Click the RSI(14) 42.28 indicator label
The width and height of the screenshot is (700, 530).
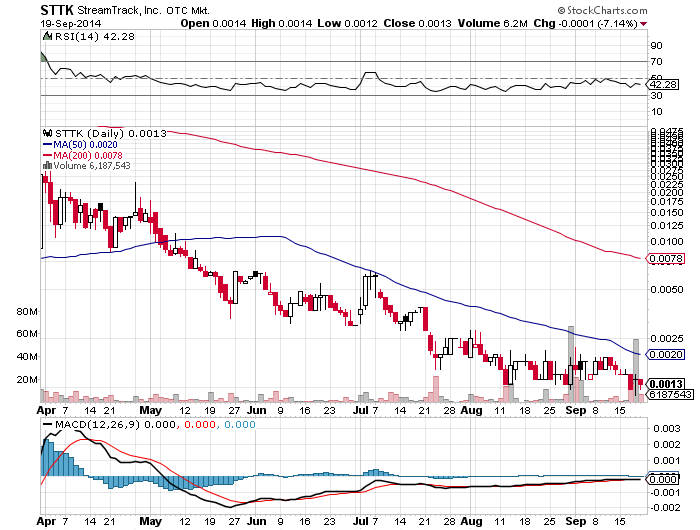point(94,37)
